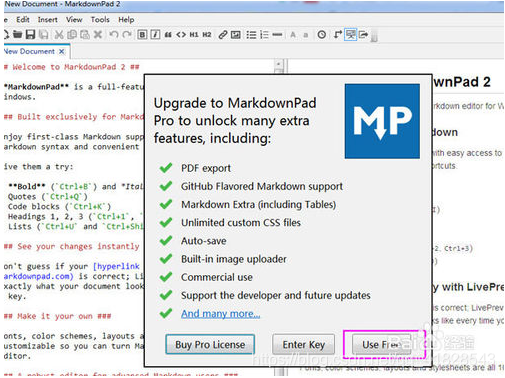
Task: Apply italic formatting with the I icon
Action: click(x=155, y=35)
